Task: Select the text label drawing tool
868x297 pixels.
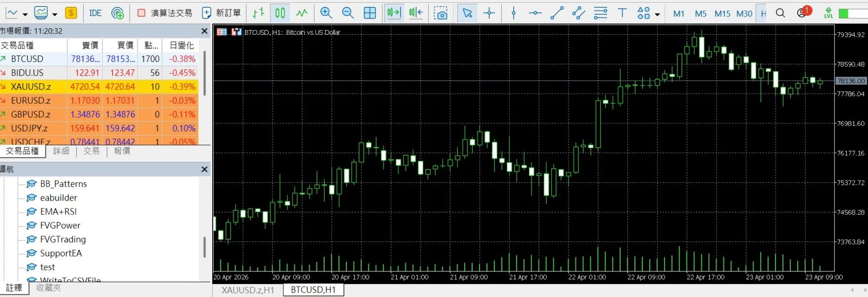Action: pos(622,13)
